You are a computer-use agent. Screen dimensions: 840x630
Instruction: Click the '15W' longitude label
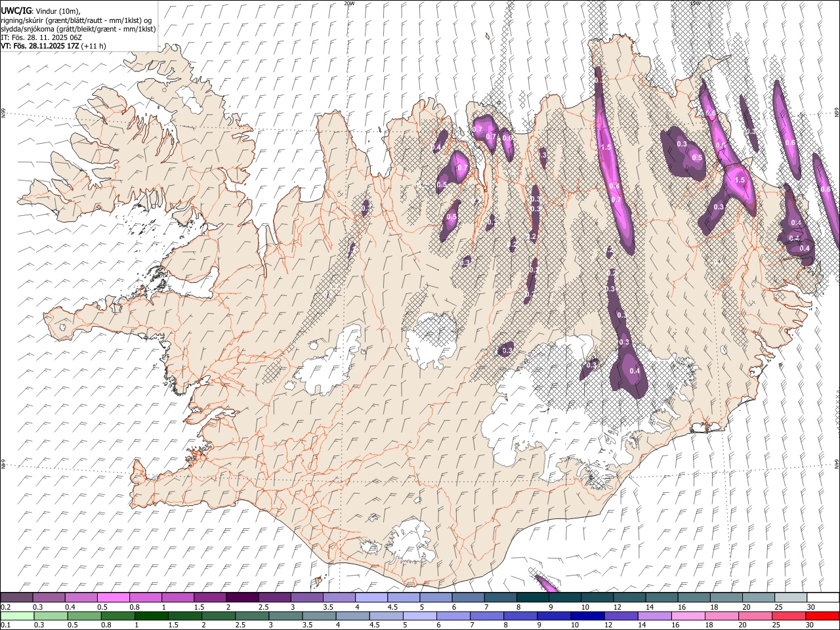(x=695, y=3)
